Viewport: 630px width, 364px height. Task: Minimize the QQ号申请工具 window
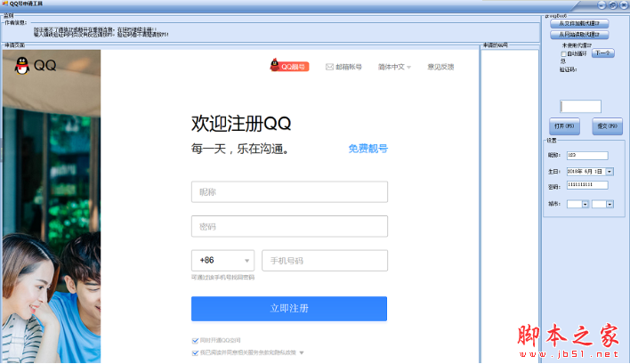click(x=602, y=5)
